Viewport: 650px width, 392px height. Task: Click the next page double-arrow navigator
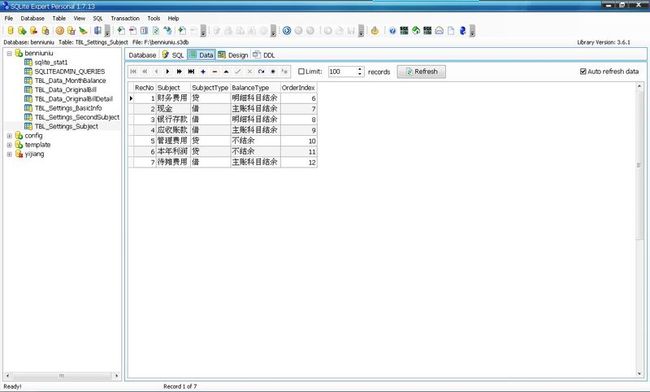point(179,72)
